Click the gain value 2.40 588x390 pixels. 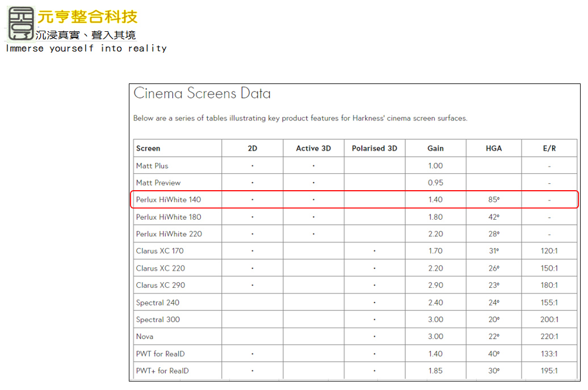[435, 302]
